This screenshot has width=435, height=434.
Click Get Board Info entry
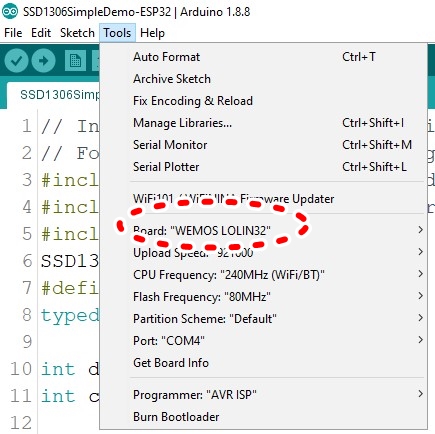tap(263, 363)
